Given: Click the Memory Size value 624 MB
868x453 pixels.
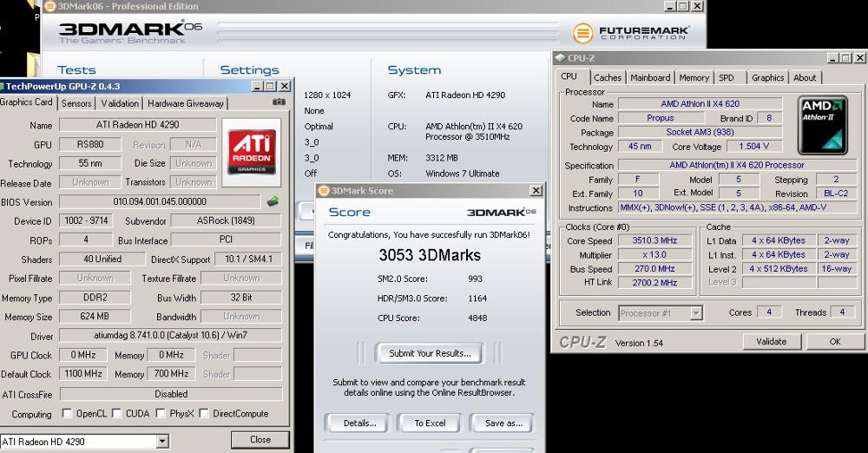Looking at the screenshot, I should point(95,317).
